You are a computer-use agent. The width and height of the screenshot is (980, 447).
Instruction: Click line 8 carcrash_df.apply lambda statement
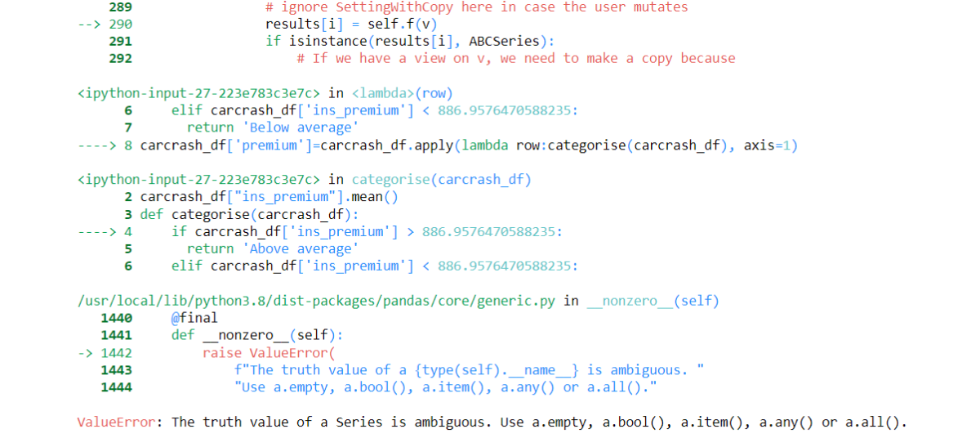[x=469, y=145]
